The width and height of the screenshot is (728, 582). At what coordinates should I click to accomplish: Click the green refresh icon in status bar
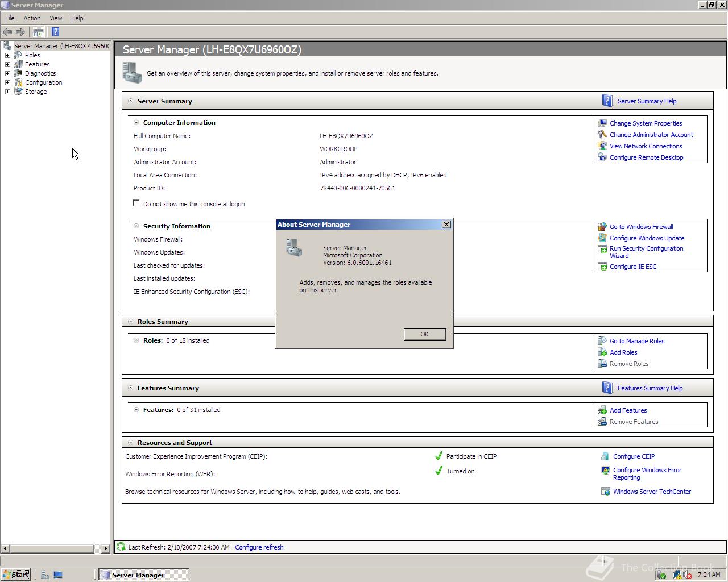click(121, 547)
